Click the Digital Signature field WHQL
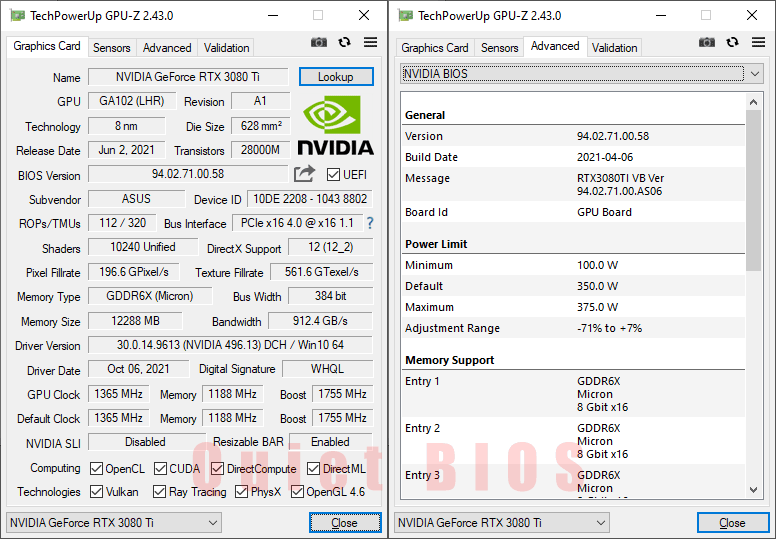The width and height of the screenshot is (776, 539). point(327,369)
